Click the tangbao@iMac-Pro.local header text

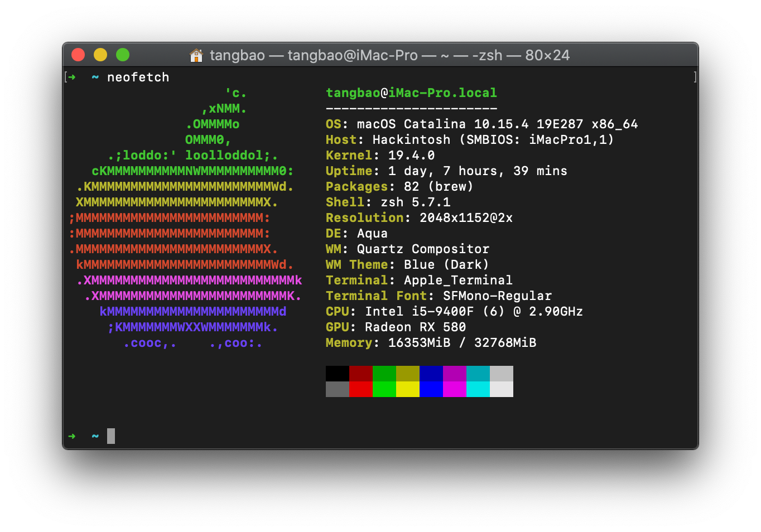point(411,93)
